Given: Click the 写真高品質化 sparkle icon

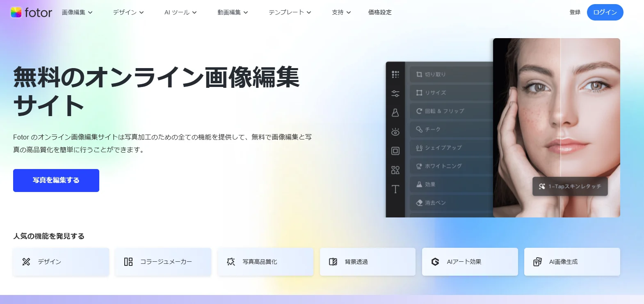Looking at the screenshot, I should [x=231, y=262].
